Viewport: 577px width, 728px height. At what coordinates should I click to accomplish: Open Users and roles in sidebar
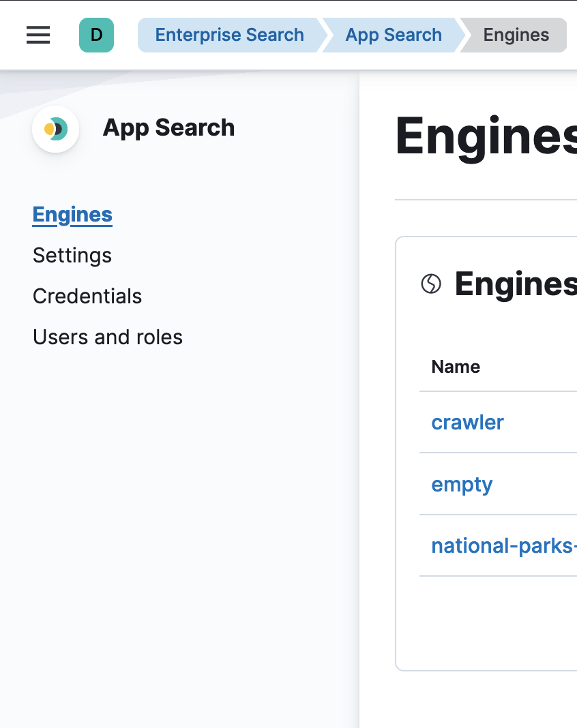pyautogui.click(x=108, y=337)
